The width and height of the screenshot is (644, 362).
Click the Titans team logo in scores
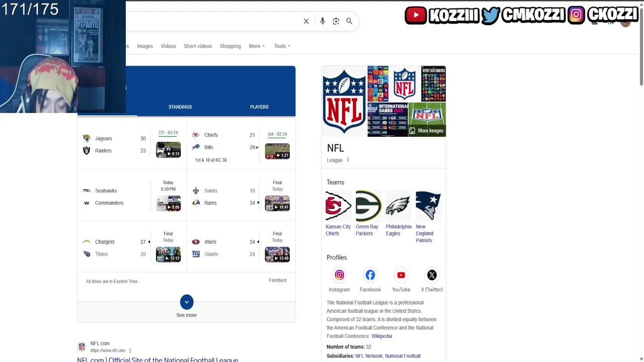point(87,254)
